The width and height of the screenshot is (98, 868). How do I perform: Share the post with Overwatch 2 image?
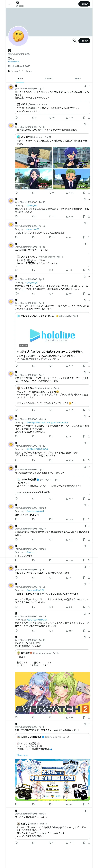[89, 717]
